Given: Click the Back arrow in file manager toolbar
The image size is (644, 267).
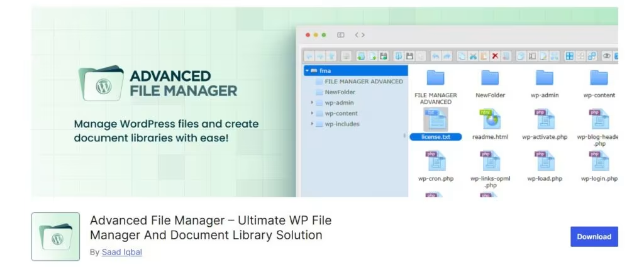Looking at the screenshot, I should click(309, 56).
